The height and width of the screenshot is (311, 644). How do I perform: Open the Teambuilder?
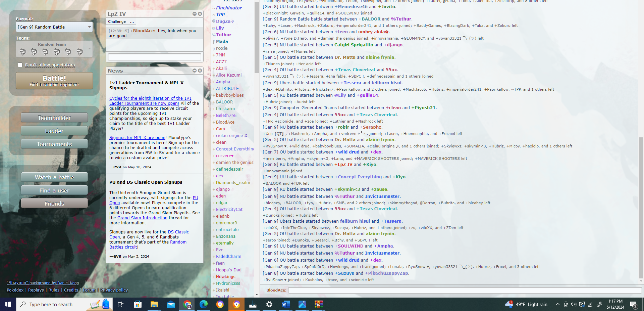click(x=54, y=118)
